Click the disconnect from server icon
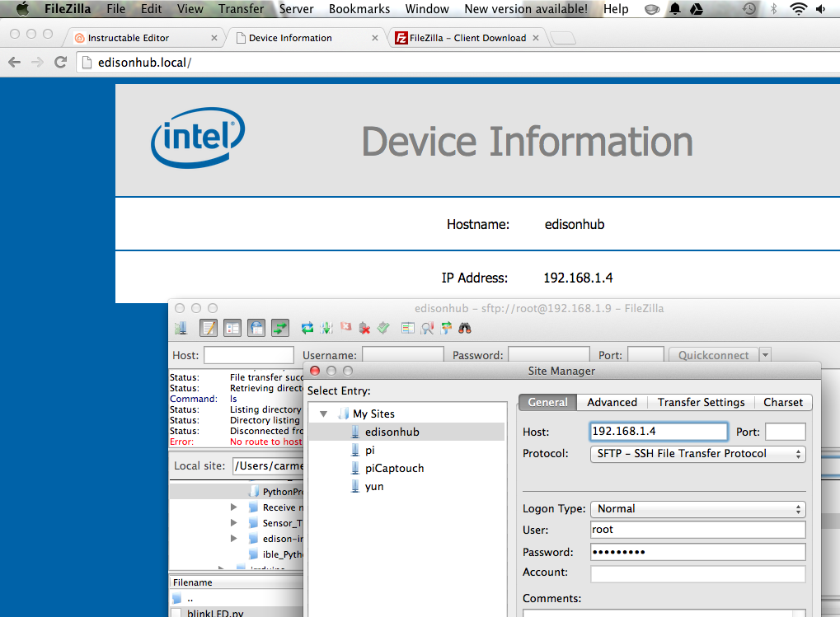Image resolution: width=840 pixels, height=617 pixels. pyautogui.click(x=365, y=328)
